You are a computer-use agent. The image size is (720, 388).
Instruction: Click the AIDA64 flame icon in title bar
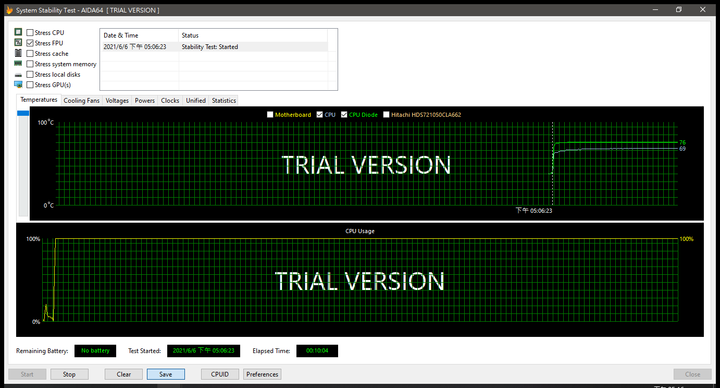(9, 10)
